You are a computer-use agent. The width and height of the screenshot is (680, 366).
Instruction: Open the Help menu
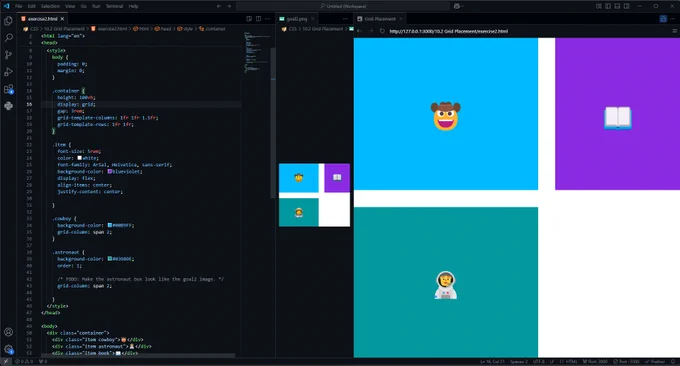pyautogui.click(x=134, y=6)
